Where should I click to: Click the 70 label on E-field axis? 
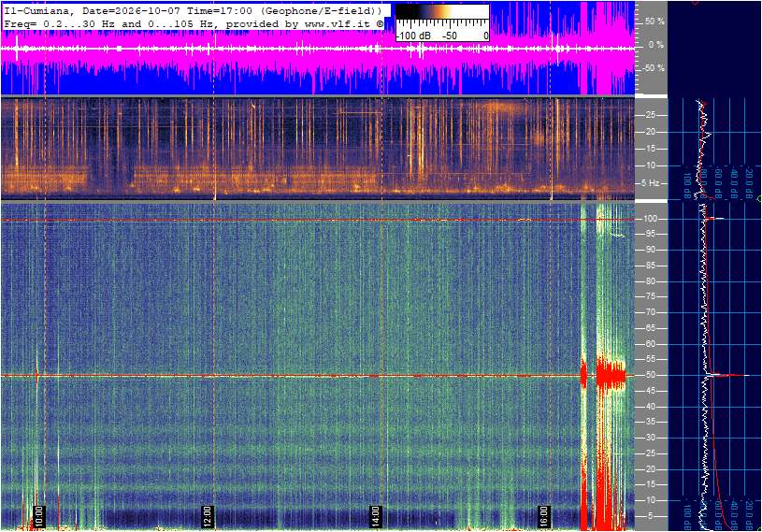click(650, 312)
